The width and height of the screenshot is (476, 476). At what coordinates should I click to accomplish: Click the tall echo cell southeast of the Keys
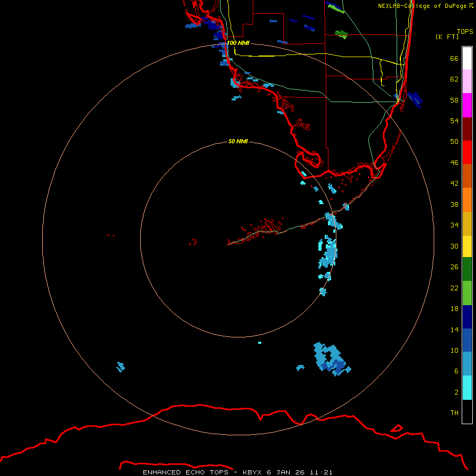pos(327,252)
